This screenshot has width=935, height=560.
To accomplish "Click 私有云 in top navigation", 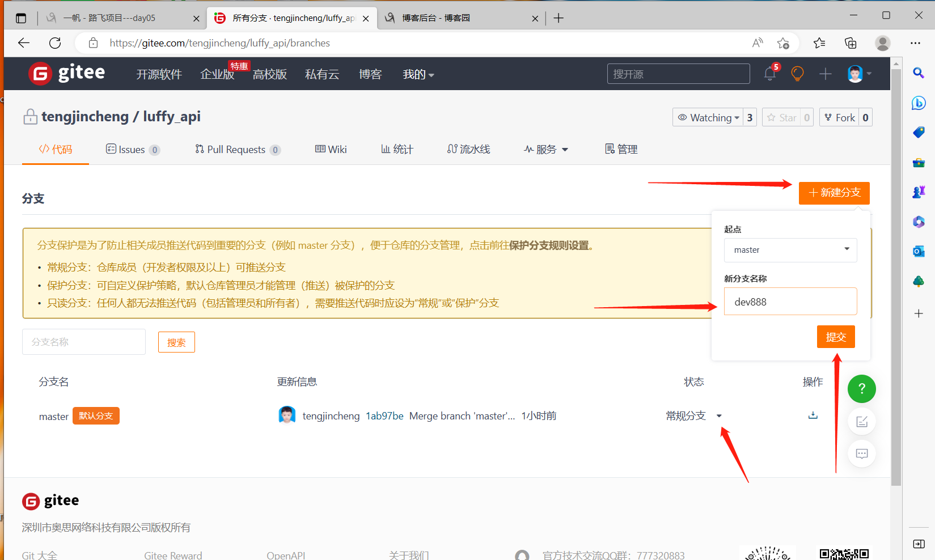I will pos(322,74).
